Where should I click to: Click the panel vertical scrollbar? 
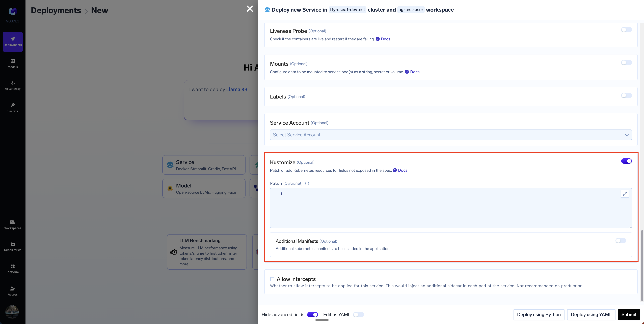pyautogui.click(x=642, y=266)
